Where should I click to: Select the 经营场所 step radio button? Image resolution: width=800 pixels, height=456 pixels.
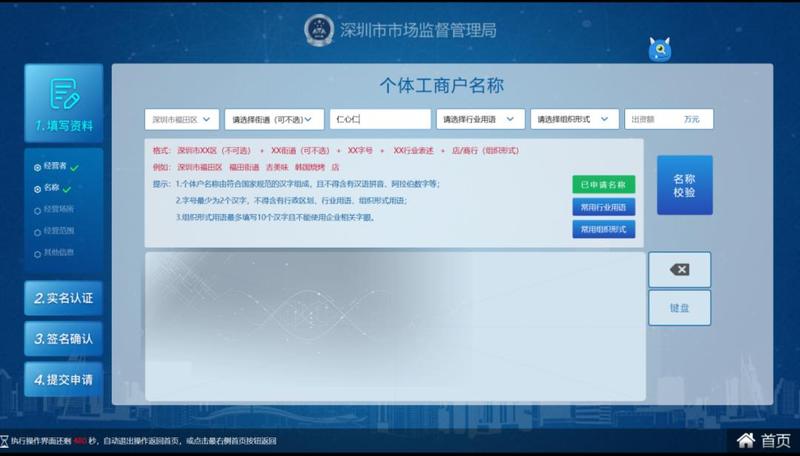pyautogui.click(x=37, y=210)
